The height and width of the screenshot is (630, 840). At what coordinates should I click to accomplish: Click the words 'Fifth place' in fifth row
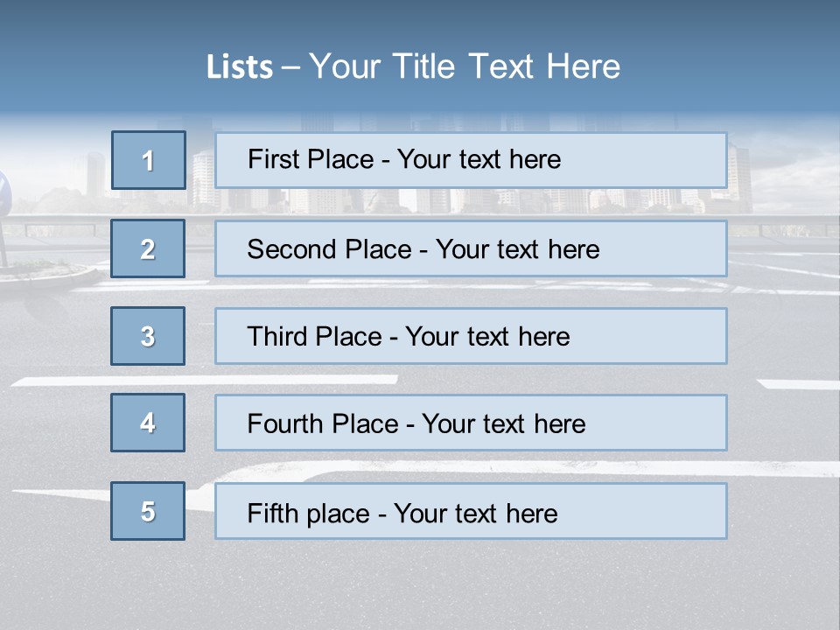coord(309,514)
